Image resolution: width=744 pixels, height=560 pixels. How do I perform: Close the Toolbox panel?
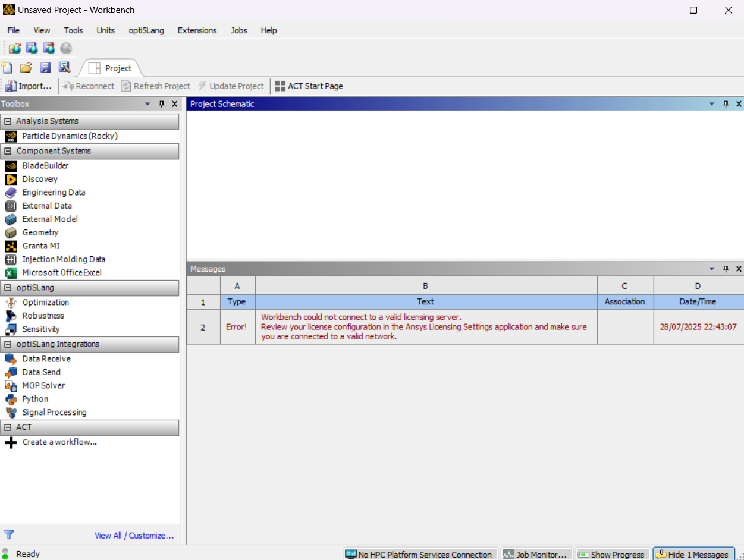(174, 104)
